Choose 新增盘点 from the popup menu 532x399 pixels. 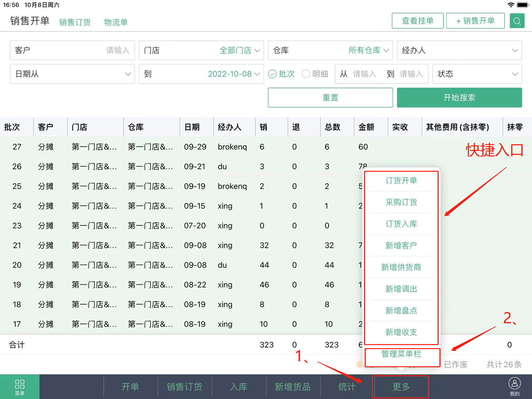pyautogui.click(x=401, y=310)
